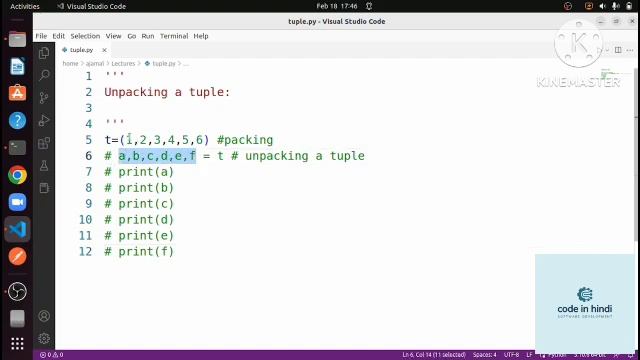Screen dimensions: 640x360
Task: Click the '# print(a)' line
Action: coord(139,172)
